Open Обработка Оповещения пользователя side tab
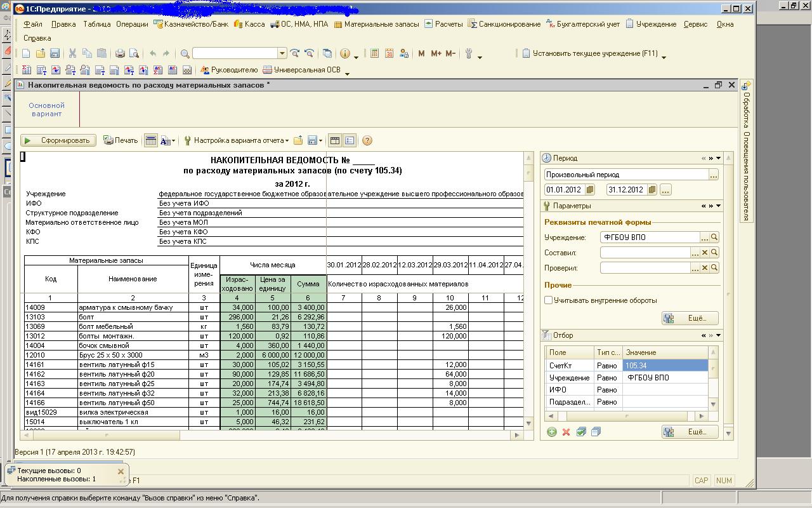 (747, 152)
